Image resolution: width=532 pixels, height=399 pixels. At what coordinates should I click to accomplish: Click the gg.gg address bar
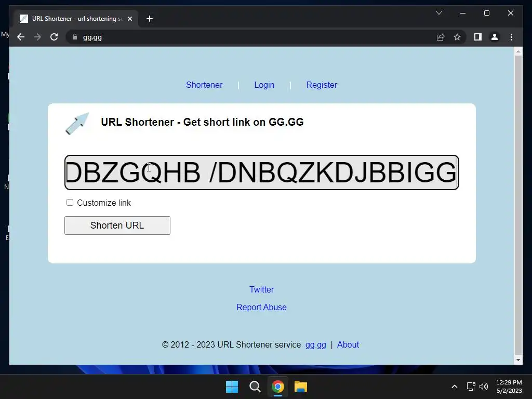[251, 37]
